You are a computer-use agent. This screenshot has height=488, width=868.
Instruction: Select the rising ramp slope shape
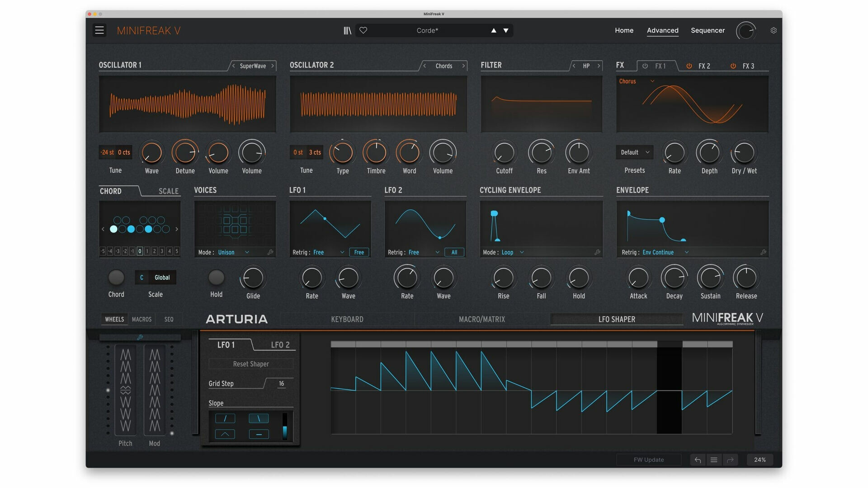pos(225,418)
